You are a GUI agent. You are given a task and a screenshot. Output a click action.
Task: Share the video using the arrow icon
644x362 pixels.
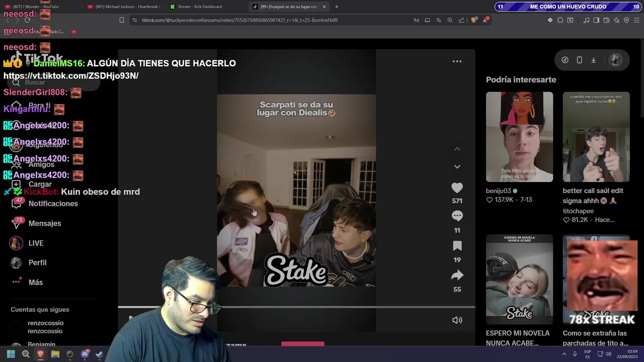click(457, 275)
